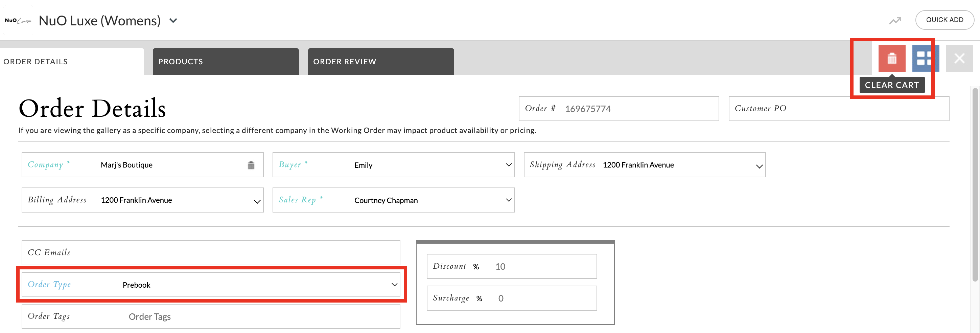Clear the cart using the red trash icon

pyautogui.click(x=892, y=58)
